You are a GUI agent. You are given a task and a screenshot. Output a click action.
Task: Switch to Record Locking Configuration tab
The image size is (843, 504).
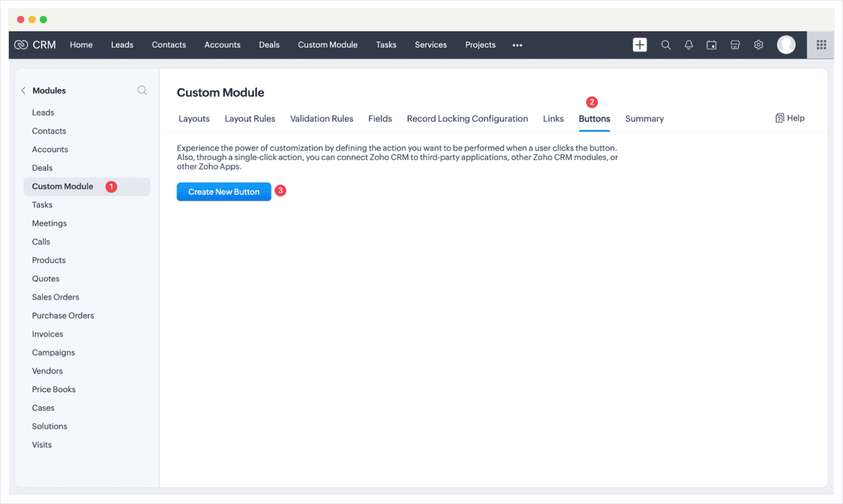[467, 118]
